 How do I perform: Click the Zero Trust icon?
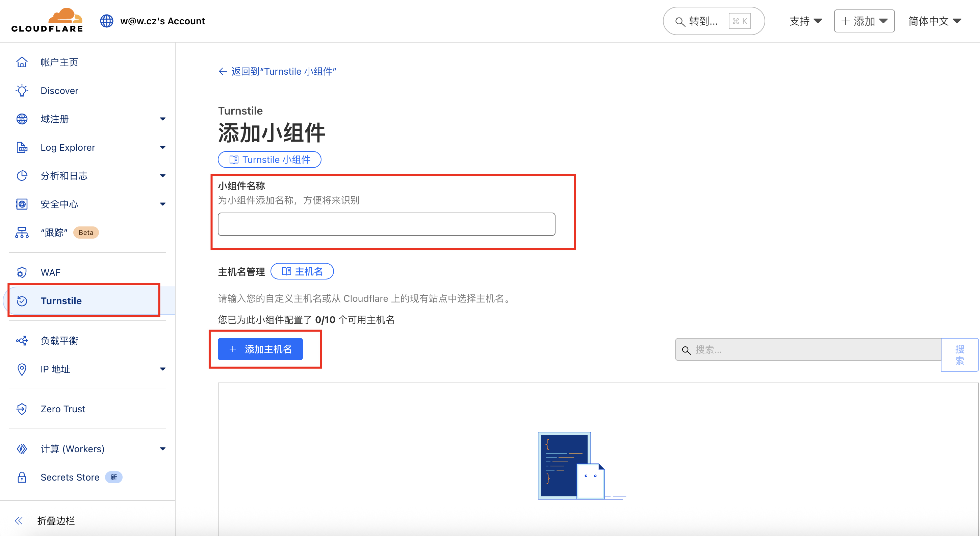click(x=22, y=409)
